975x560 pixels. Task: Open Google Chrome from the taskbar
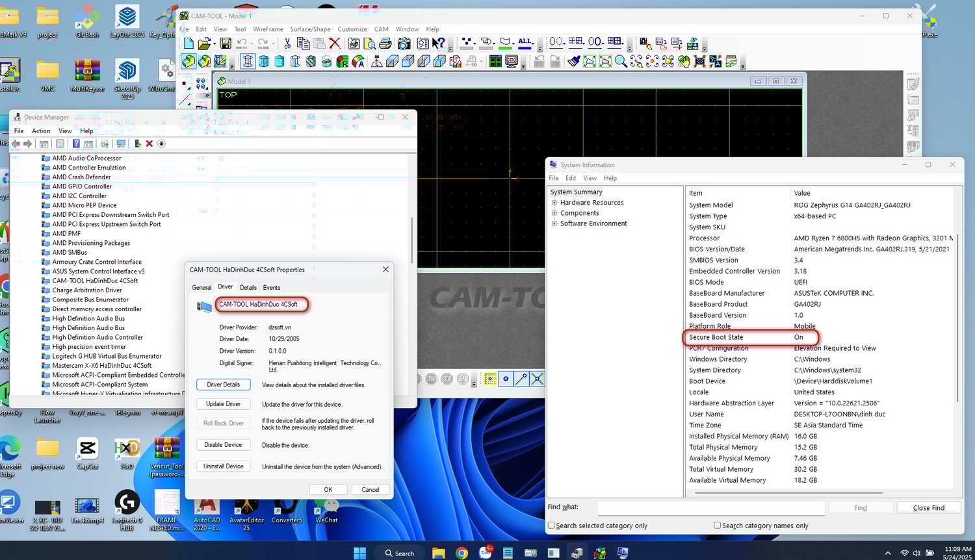pos(461,553)
